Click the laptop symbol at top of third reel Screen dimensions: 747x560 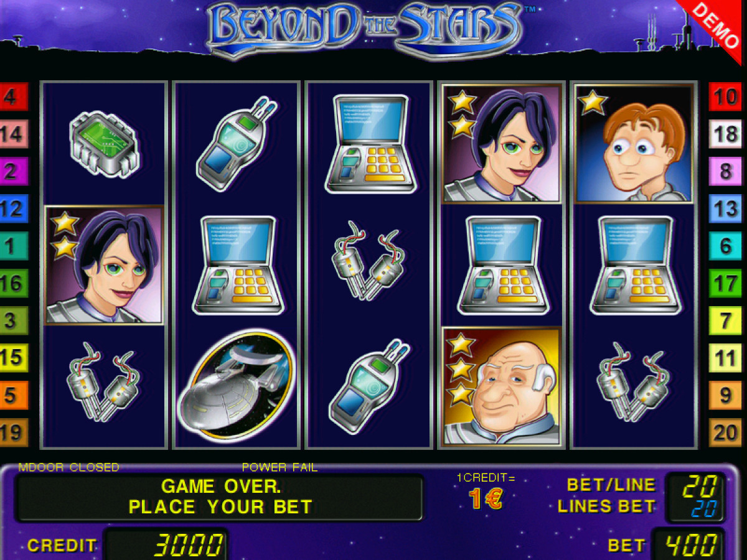(370, 144)
